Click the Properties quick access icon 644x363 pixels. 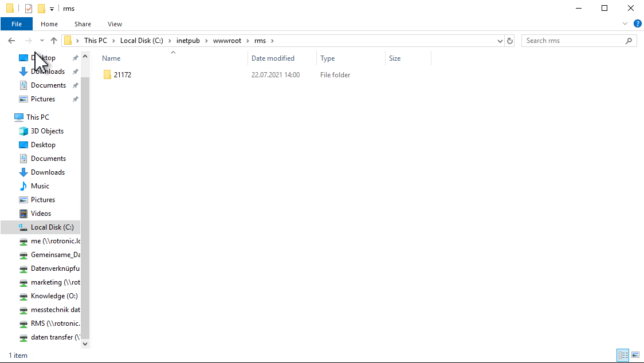click(28, 8)
